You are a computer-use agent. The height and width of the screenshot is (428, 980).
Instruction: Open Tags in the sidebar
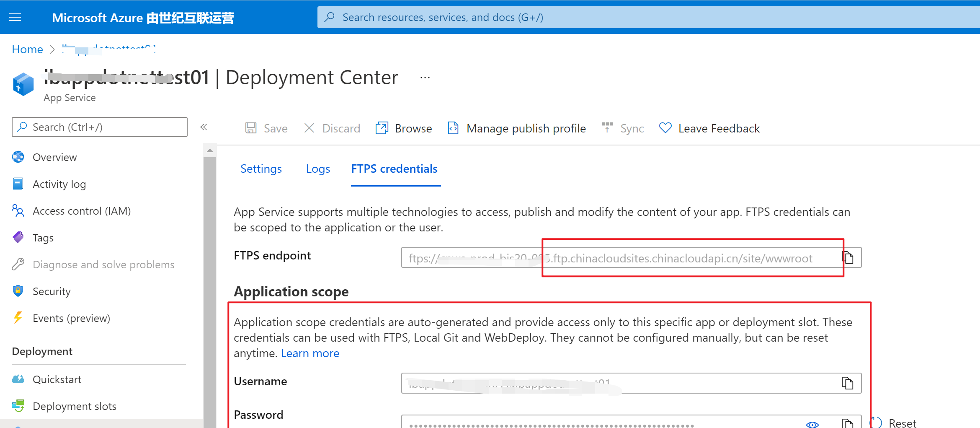[x=43, y=238]
